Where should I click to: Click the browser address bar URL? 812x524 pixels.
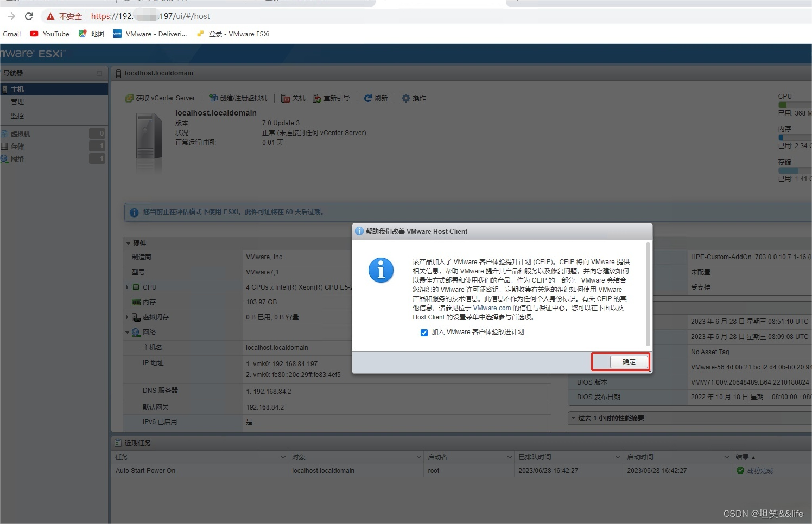click(150, 16)
